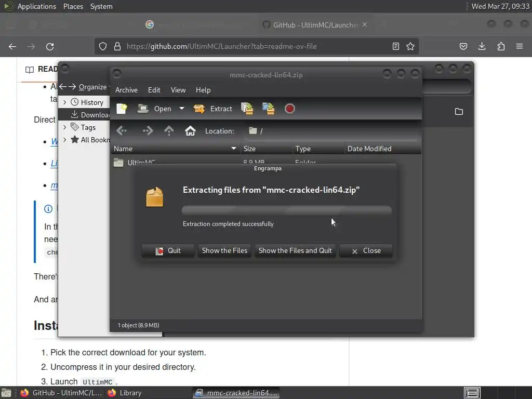Open the System menu in top panel
This screenshot has width=532, height=399.
tap(101, 6)
